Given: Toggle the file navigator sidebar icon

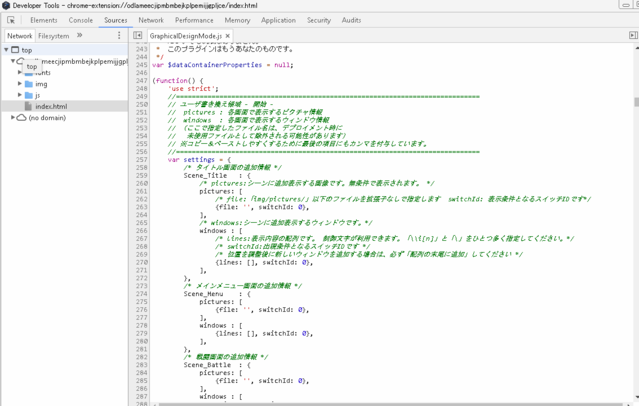Looking at the screenshot, I should [138, 35].
